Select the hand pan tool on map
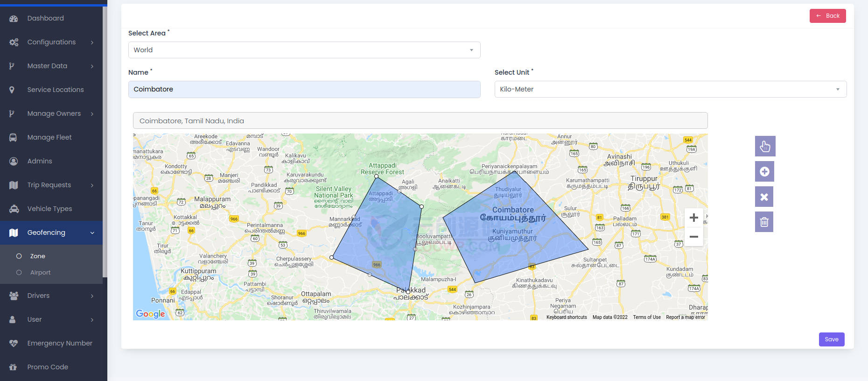 click(765, 146)
